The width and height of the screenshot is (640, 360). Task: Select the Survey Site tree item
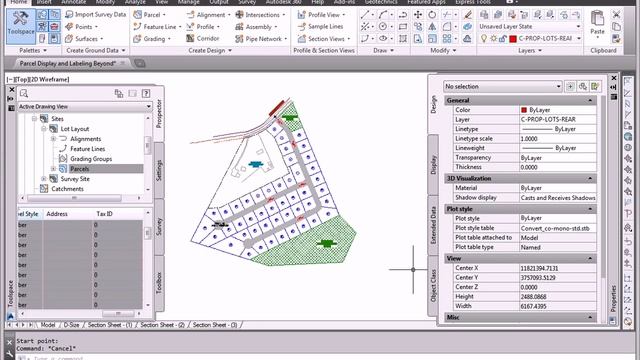pyautogui.click(x=75, y=179)
